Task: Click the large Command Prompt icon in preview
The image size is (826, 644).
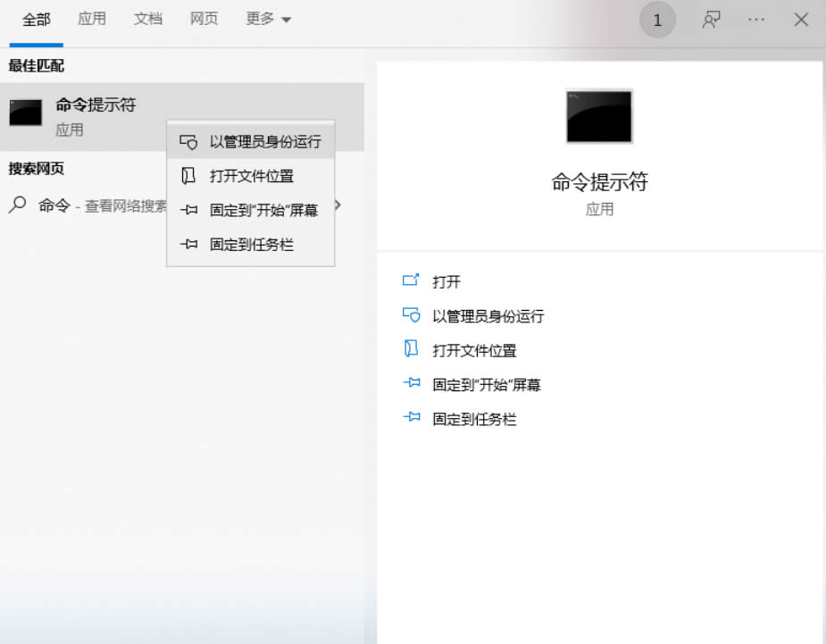Action: coord(599,116)
